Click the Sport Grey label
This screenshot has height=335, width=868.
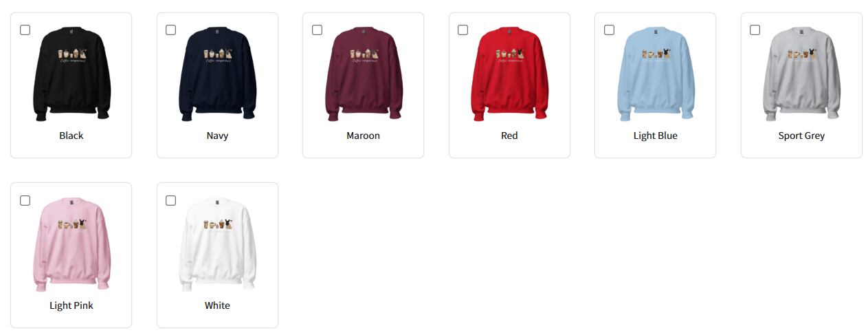point(801,136)
